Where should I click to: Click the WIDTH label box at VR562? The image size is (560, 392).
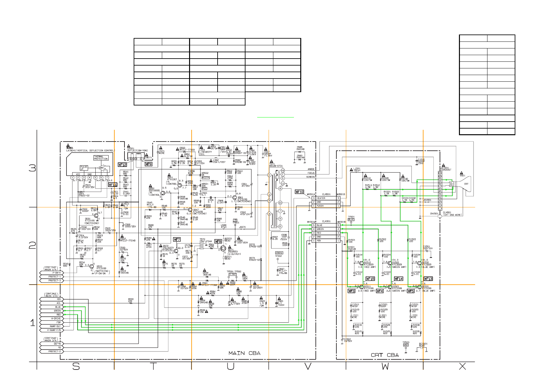pyautogui.click(x=206, y=178)
